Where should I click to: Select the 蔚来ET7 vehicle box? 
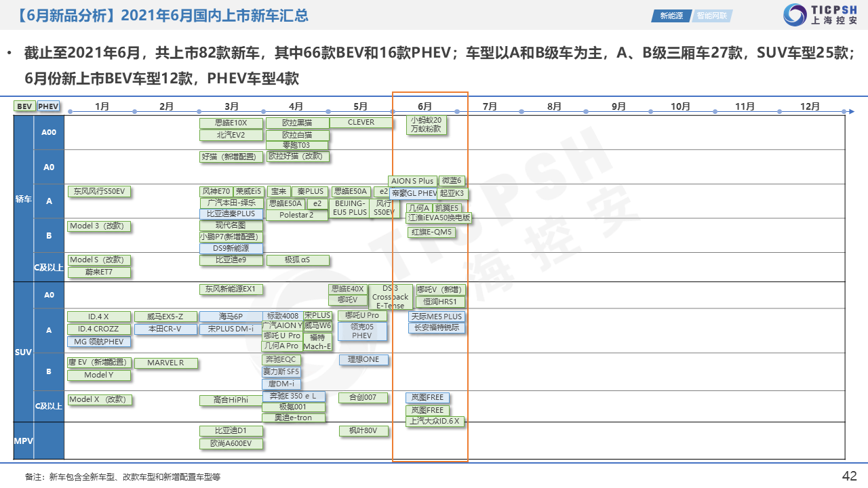click(x=99, y=272)
